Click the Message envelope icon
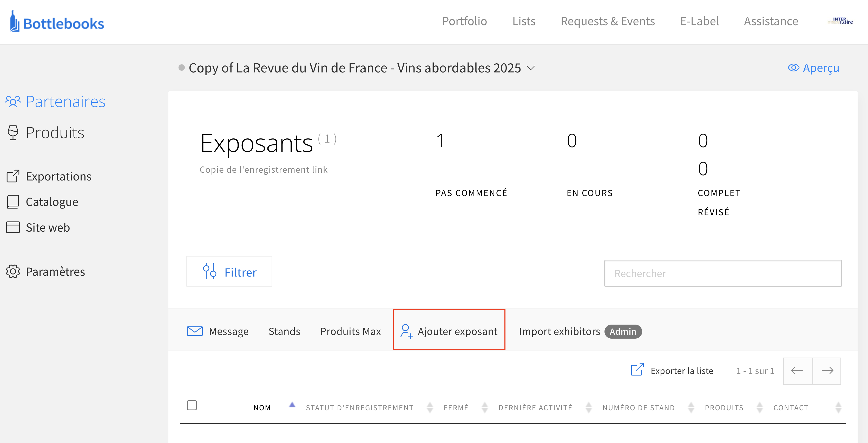868x443 pixels. click(195, 331)
